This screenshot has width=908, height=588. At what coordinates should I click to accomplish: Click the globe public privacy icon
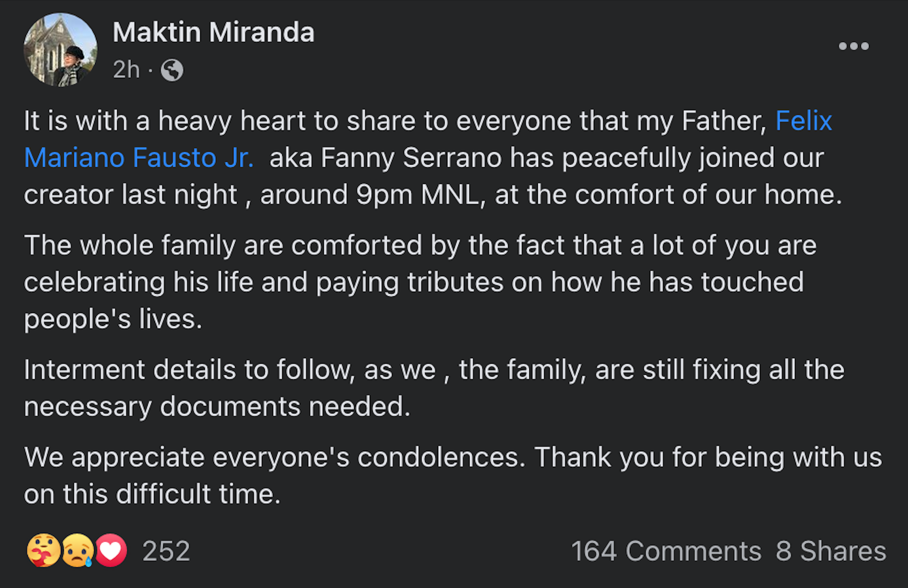[172, 70]
